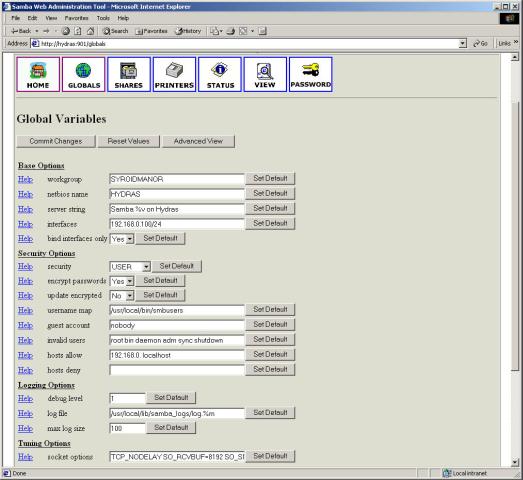View the STATUS page icon
The height and width of the screenshot is (480, 523).
[x=220, y=74]
